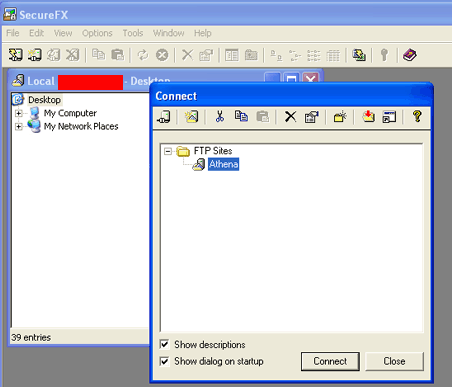Click the '39 entries' status text
The image size is (452, 387).
point(31,337)
